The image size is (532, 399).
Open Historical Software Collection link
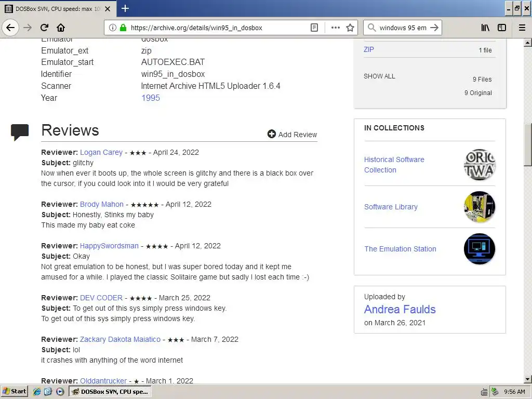394,165
